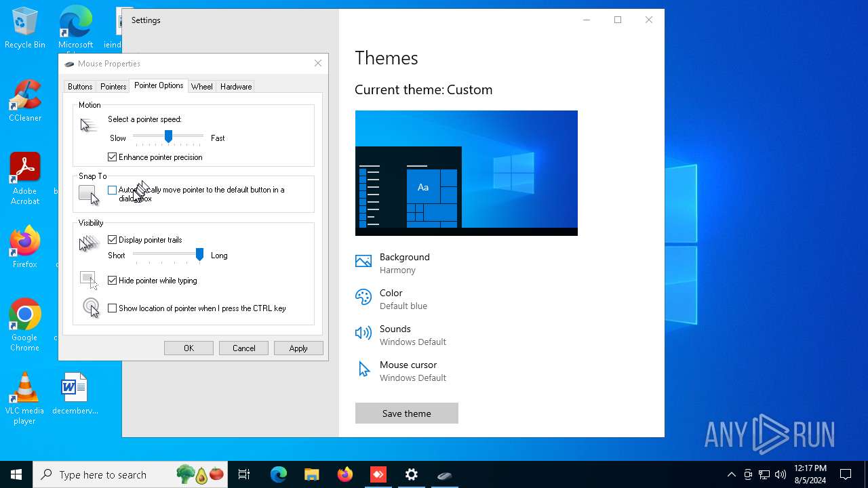Click the taskbar search box
This screenshot has height=488, width=868.
point(132,474)
